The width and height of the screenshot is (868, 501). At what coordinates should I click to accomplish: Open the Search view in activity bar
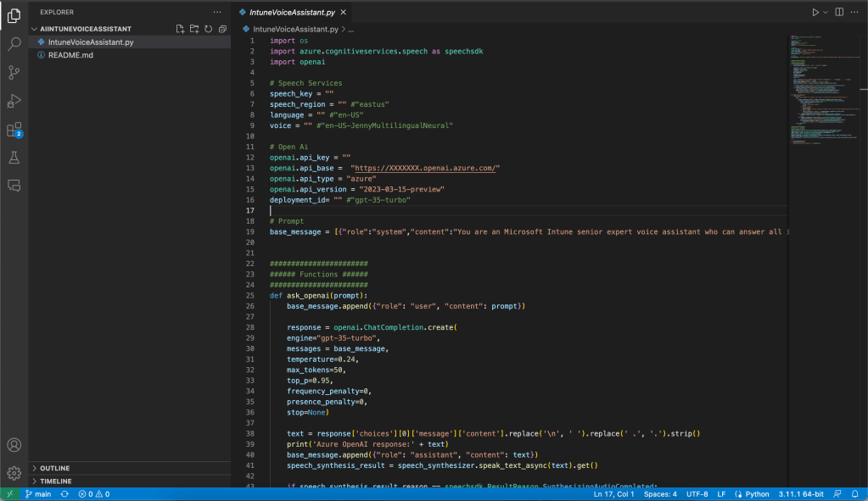(14, 43)
